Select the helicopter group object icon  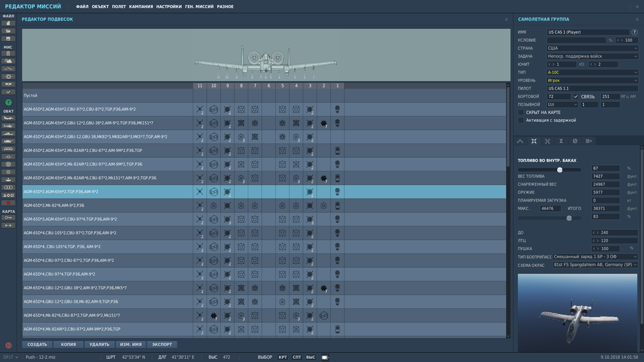pyautogui.click(x=8, y=126)
